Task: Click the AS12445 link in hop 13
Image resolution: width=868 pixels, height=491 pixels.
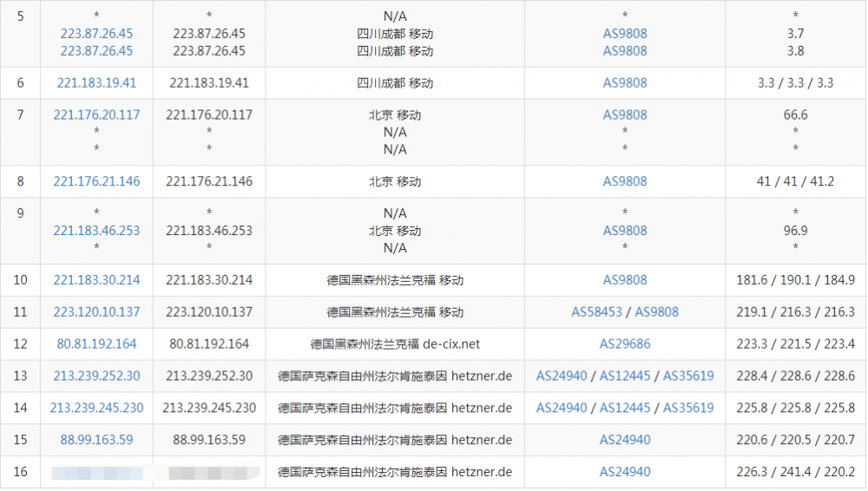Action: [625, 376]
